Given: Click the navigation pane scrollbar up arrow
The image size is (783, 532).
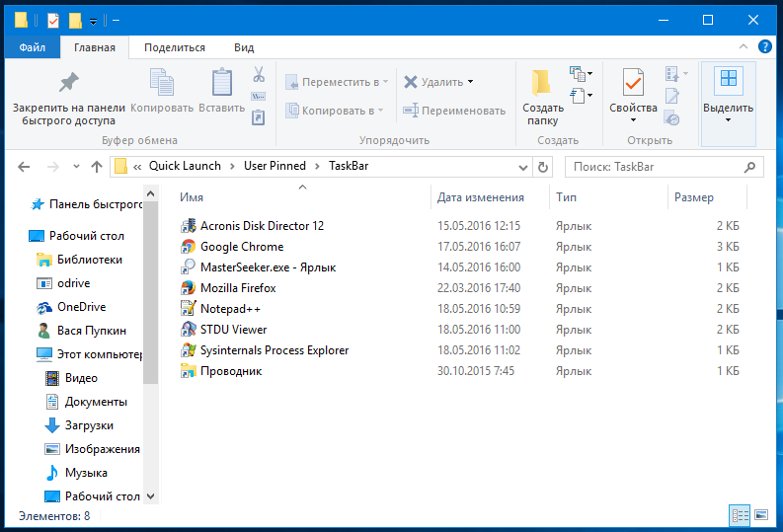Looking at the screenshot, I should coord(150,193).
